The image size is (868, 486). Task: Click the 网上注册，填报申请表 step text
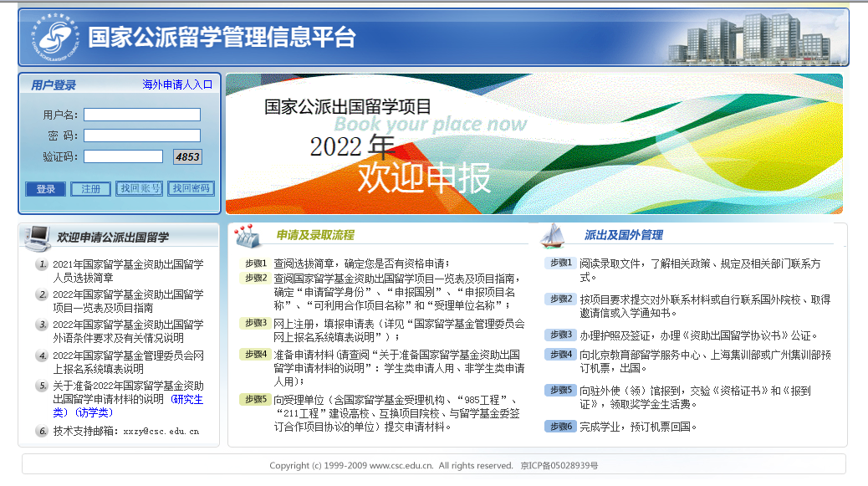coord(399,330)
